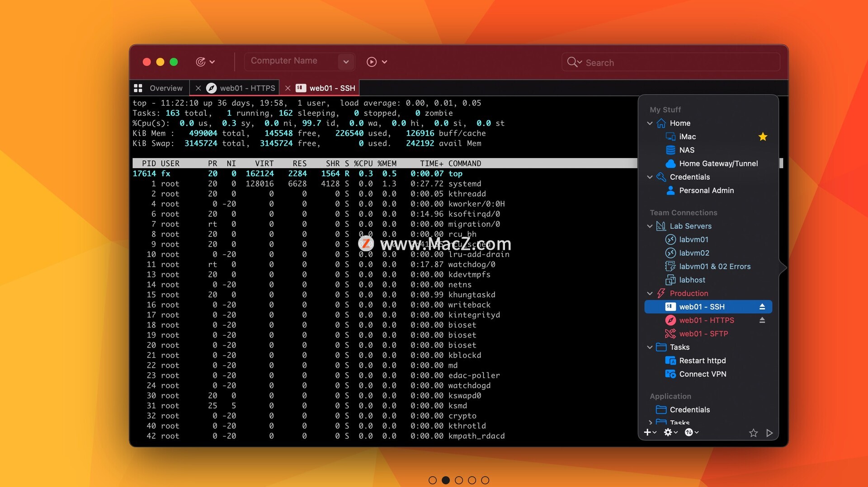Viewport: 868px width, 487px height.
Task: Click the Tasks folder icon
Action: click(x=661, y=347)
